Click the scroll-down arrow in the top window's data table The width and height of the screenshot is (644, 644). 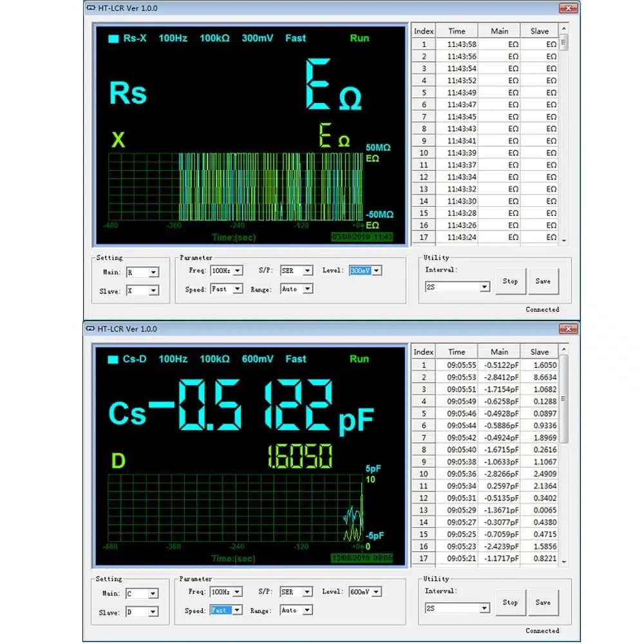click(564, 240)
